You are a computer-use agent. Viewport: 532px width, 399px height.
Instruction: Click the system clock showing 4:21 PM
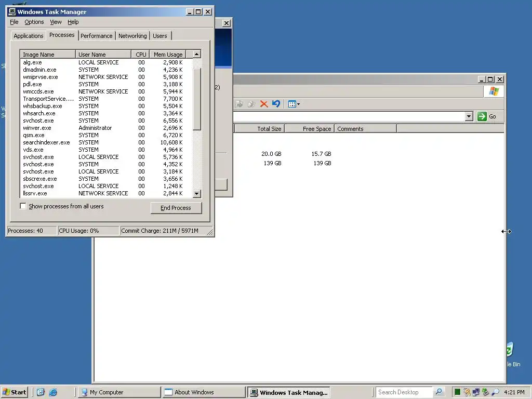514,392
